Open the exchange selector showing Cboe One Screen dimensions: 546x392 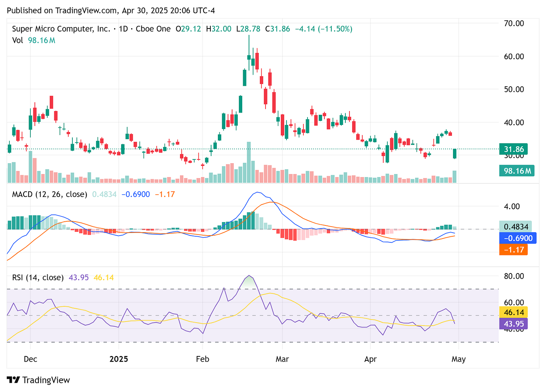tap(153, 29)
